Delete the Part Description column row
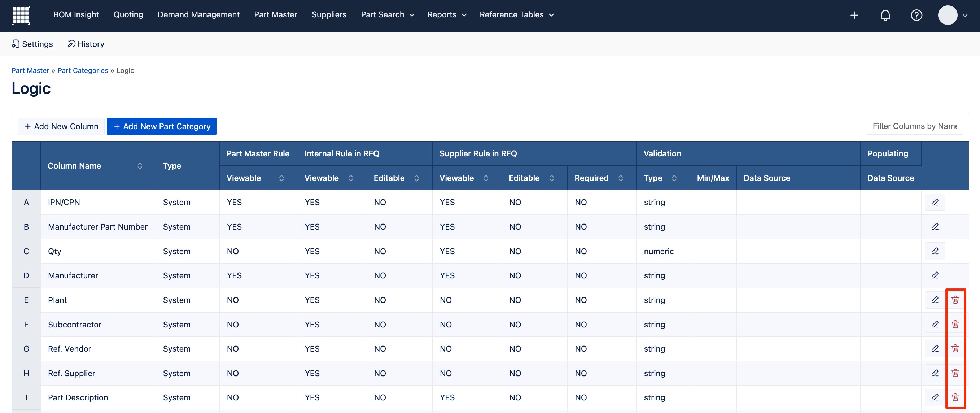980x413 pixels. [955, 397]
